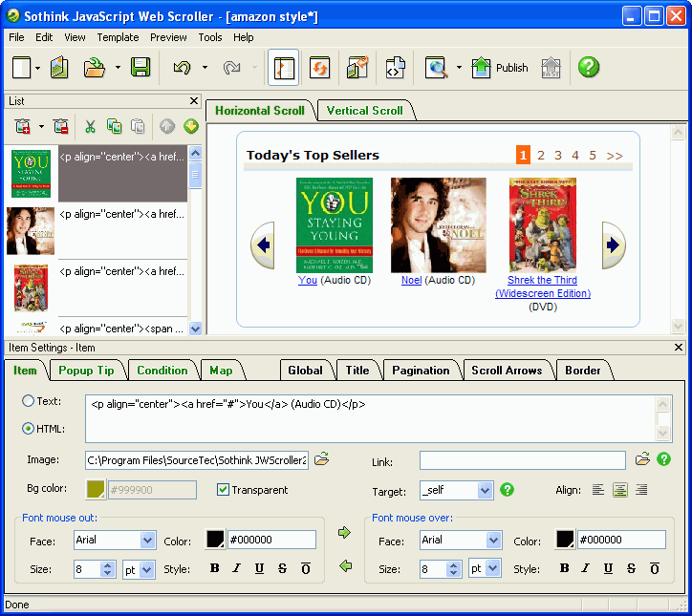Expand the Preview browser dropdown arrow
This screenshot has width=692, height=616.
coord(459,68)
